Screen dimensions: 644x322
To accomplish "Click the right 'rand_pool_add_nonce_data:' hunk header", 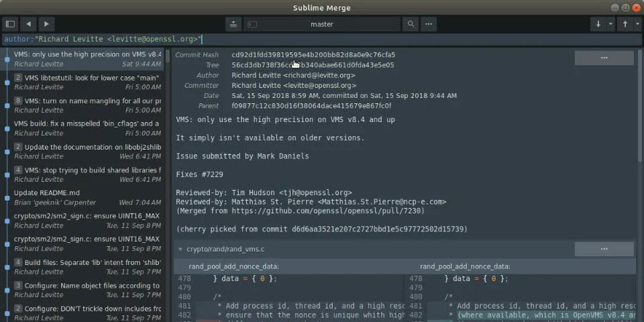I will coord(466,266).
